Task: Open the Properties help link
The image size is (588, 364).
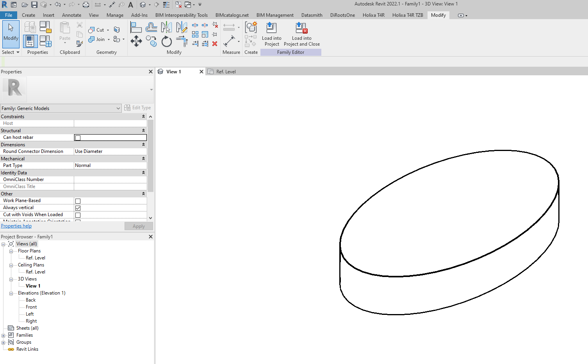Action: coord(16,226)
